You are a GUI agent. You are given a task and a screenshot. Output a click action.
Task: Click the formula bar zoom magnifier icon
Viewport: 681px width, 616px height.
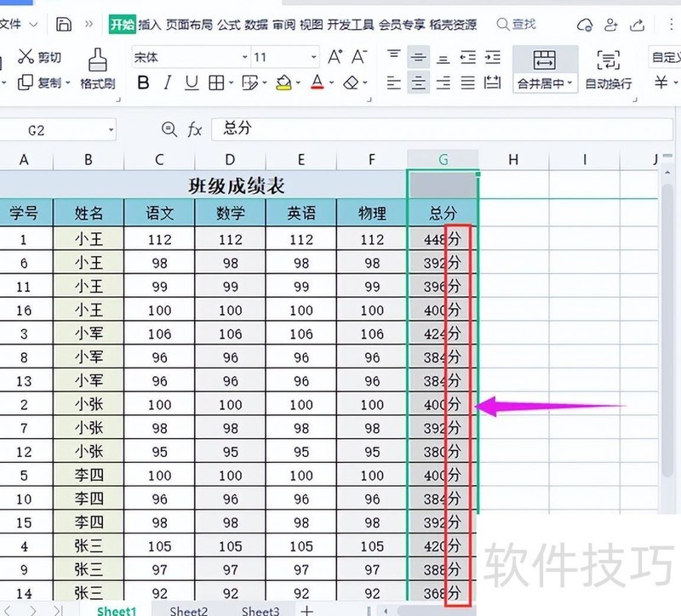(169, 129)
